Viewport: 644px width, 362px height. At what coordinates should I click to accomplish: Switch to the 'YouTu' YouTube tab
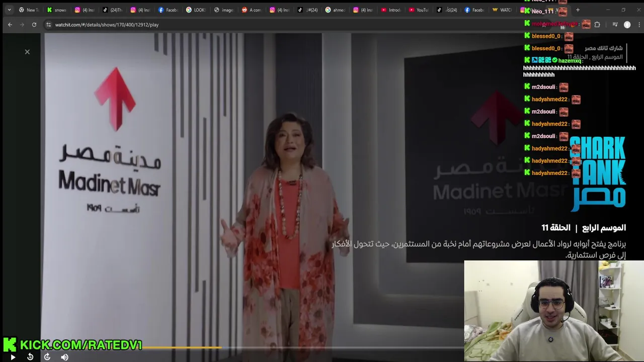[418, 10]
